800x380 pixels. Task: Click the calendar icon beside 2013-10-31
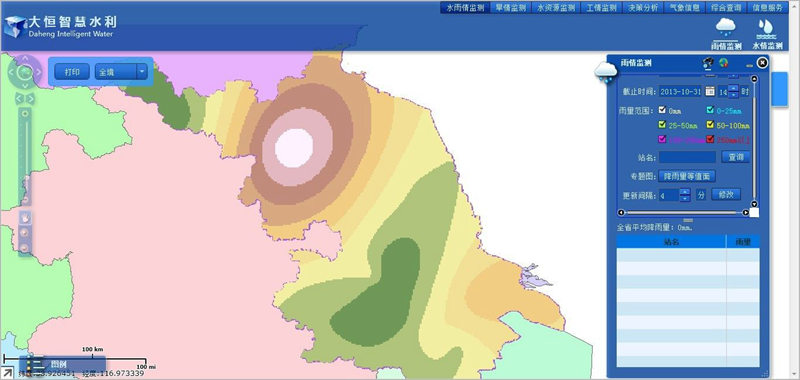click(x=710, y=91)
